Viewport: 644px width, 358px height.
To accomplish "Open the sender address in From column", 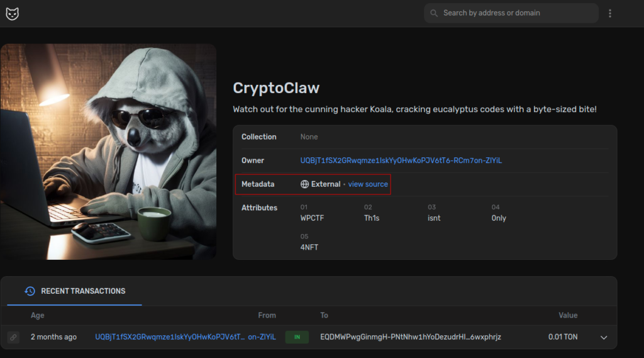I will [185, 337].
